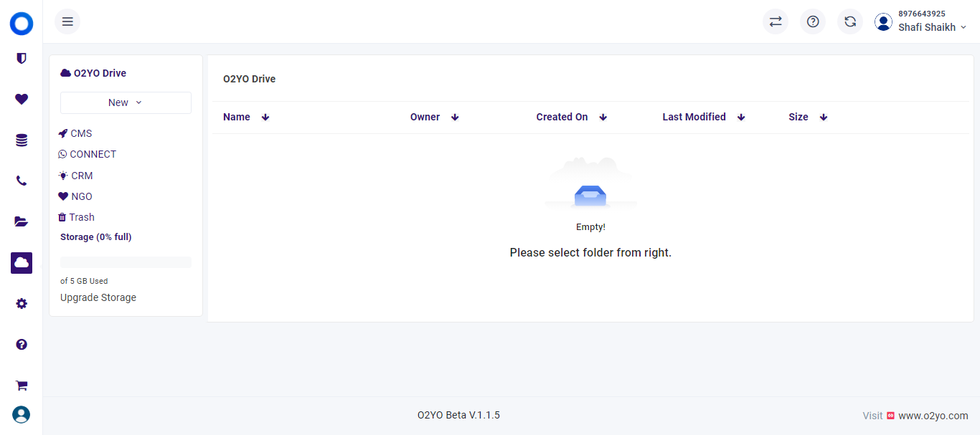Click the O2YO Beta V.1.1.5 footer text
This screenshot has height=435, width=980.
[x=458, y=415]
